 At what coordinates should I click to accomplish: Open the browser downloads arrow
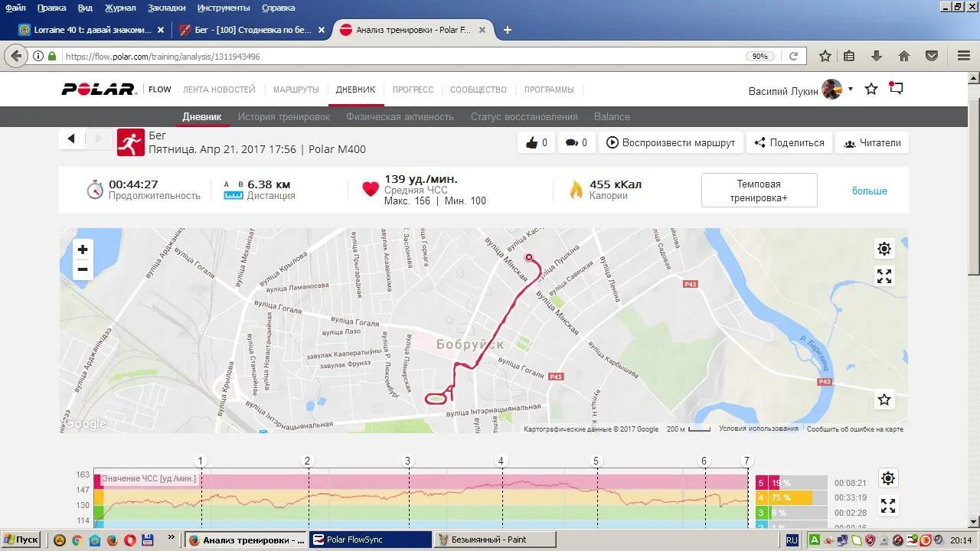(877, 56)
